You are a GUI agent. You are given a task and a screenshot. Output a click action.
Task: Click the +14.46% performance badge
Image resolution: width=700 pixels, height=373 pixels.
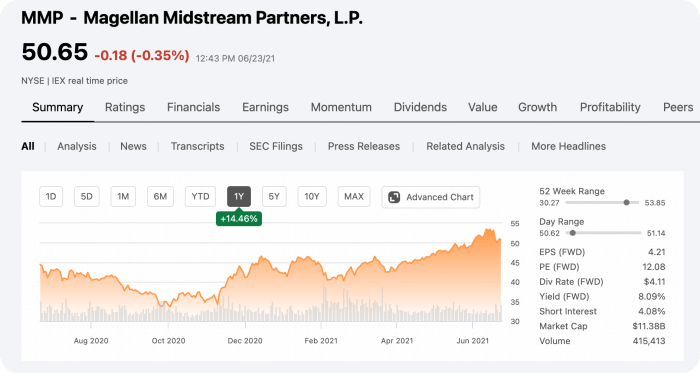pyautogui.click(x=239, y=219)
